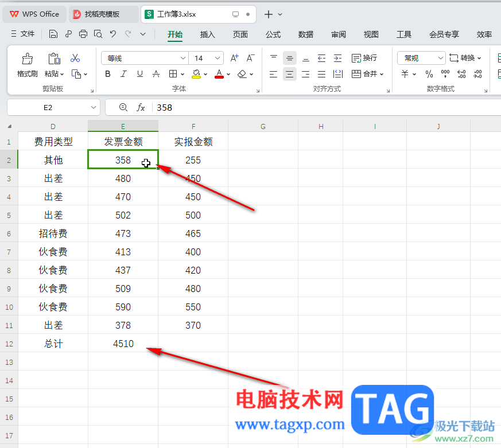Expand fill color dropdown arrow

click(205, 74)
